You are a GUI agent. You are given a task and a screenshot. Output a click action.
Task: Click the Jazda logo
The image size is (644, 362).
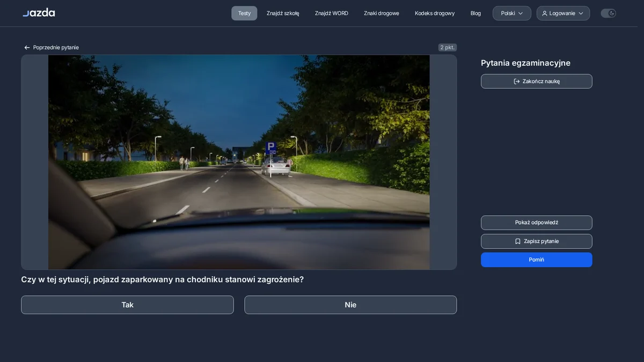(39, 13)
